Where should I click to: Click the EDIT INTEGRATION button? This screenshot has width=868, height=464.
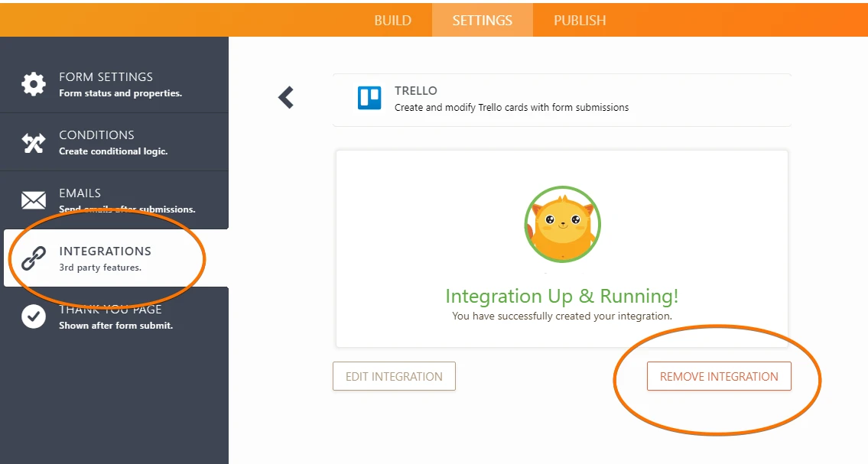pos(394,376)
